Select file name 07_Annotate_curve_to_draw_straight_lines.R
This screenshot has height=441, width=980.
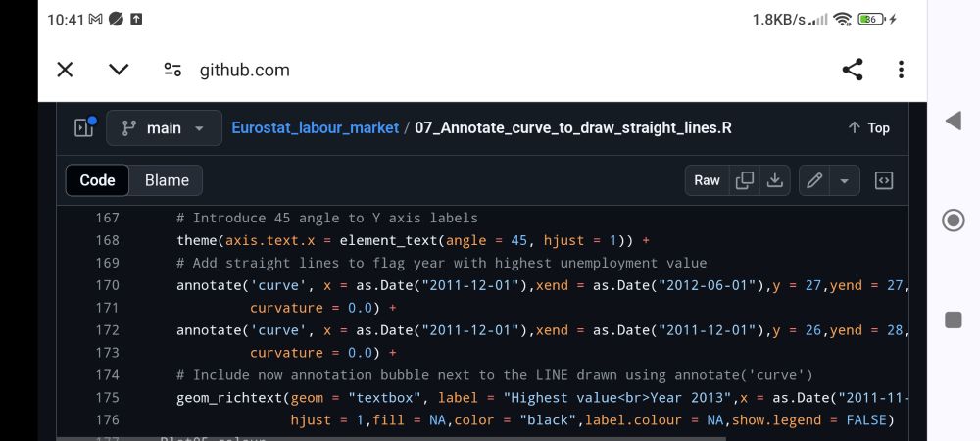click(x=573, y=128)
